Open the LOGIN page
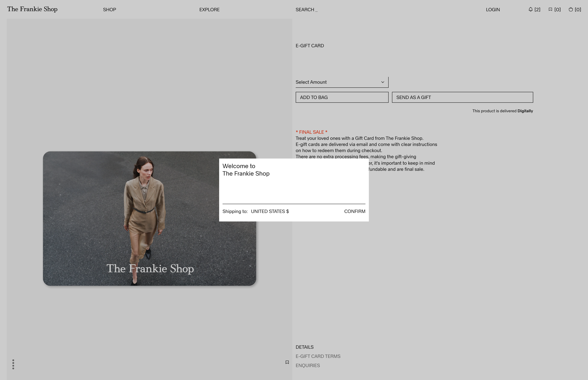 click(493, 9)
